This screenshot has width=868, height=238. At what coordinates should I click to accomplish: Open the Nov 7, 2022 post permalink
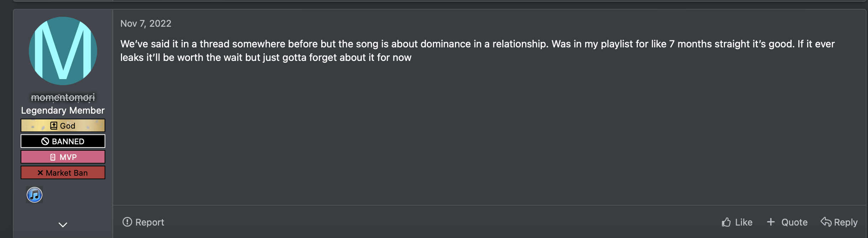[x=146, y=24]
